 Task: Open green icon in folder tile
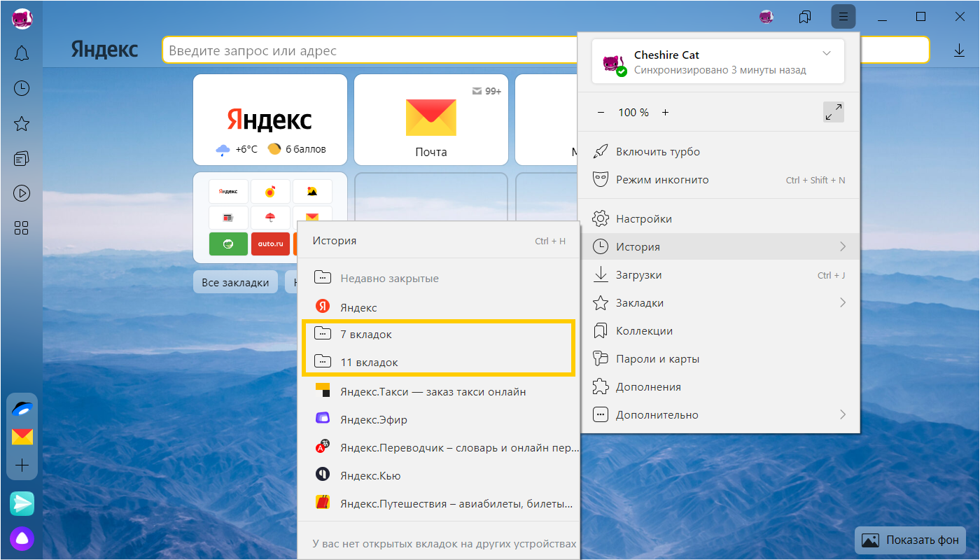click(228, 244)
